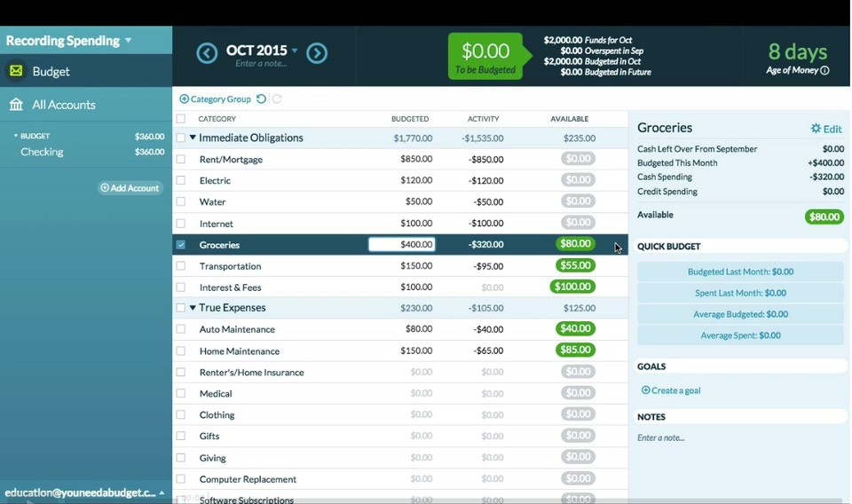Screen dimensions: 852x504
Task: Select the Giving category name
Action: click(x=212, y=458)
